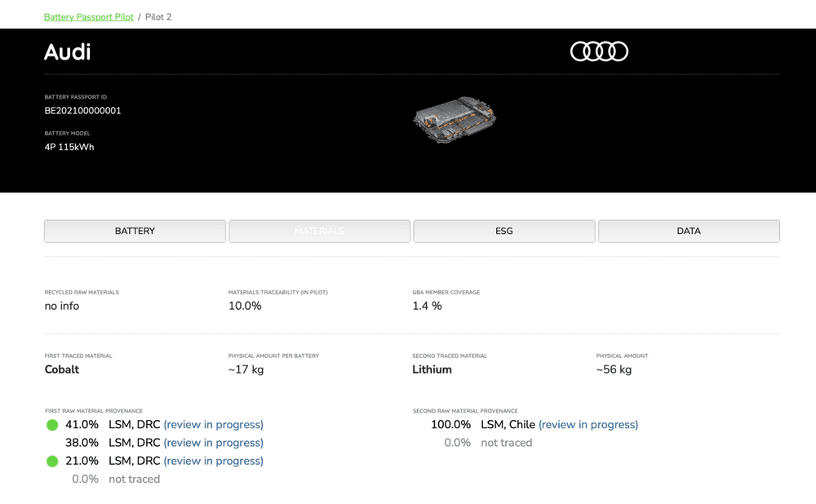Open review in progress link for 21.0% cobalt
The height and width of the screenshot is (504, 816).
[213, 461]
